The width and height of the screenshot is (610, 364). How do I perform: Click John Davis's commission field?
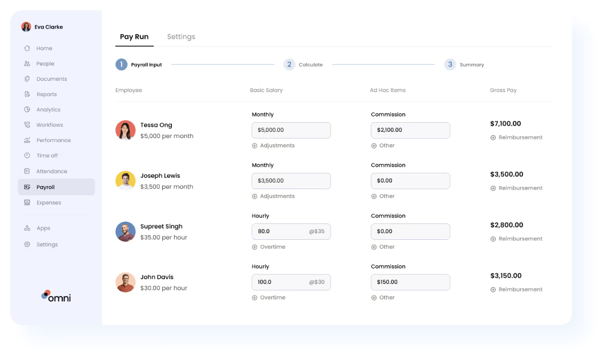click(x=410, y=282)
